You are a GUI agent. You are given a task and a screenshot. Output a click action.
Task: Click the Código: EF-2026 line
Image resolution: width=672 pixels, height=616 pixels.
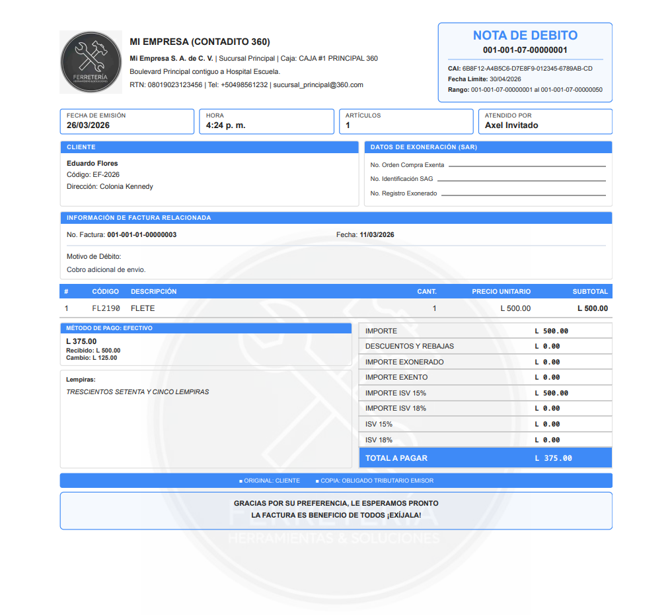pyautogui.click(x=93, y=175)
